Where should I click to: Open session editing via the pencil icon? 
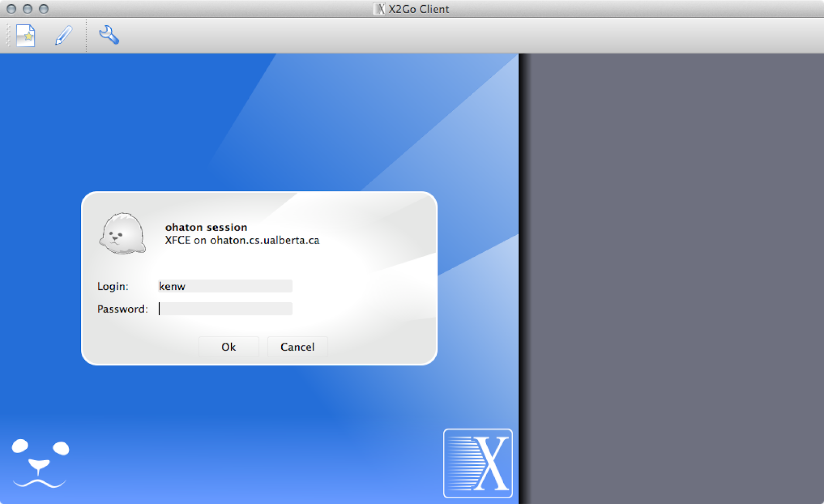63,35
